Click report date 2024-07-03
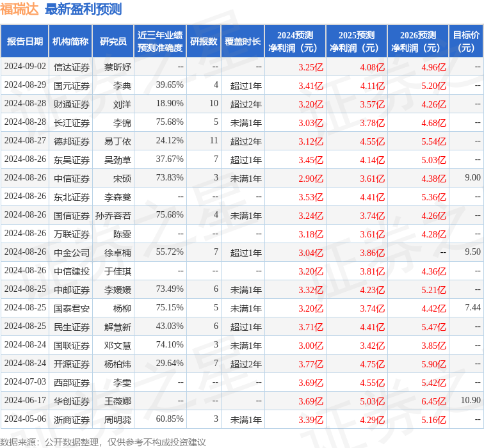The width and height of the screenshot is (484, 448). (x=25, y=381)
